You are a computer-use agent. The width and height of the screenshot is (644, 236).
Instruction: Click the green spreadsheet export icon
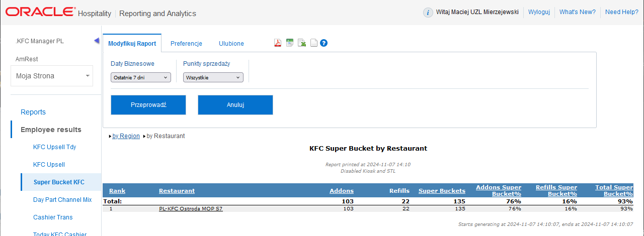290,43
